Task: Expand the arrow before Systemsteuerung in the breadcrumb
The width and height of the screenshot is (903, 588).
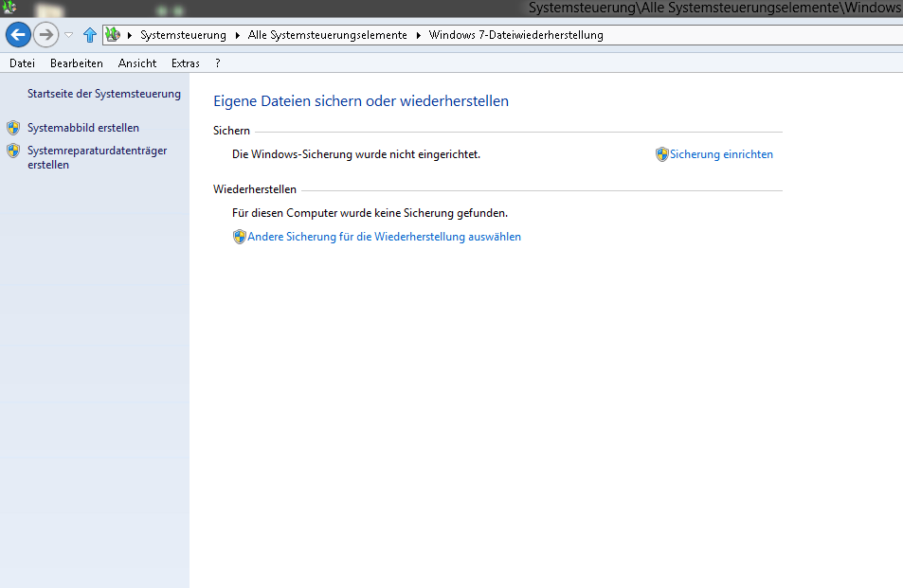Action: (130, 35)
